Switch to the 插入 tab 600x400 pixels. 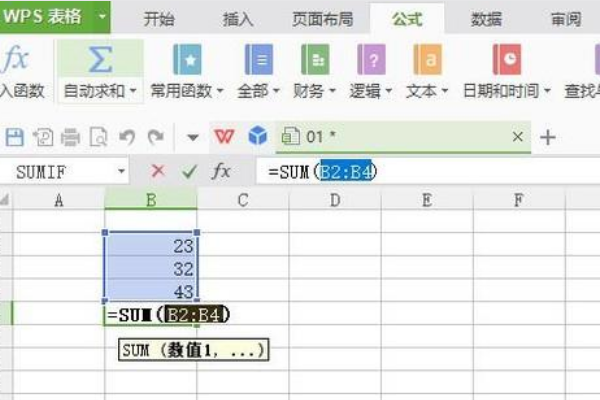(238, 19)
